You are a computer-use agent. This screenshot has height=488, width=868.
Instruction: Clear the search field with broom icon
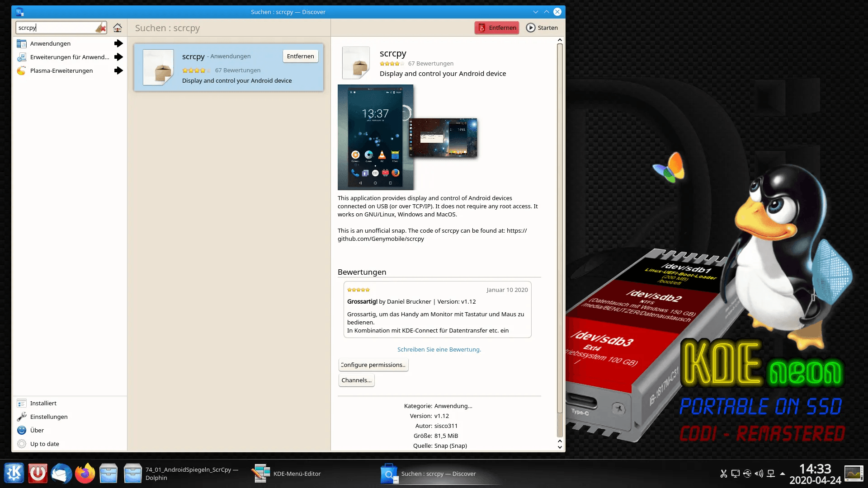100,28
